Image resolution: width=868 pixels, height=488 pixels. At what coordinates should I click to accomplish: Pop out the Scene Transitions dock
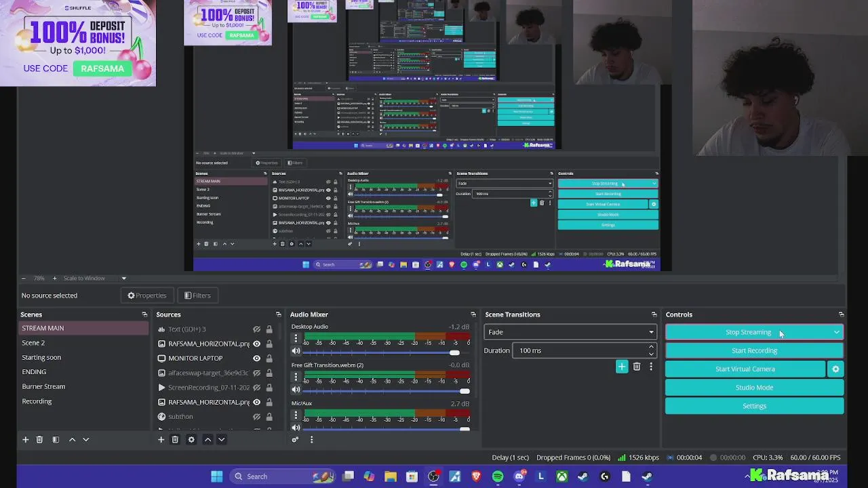(x=654, y=314)
